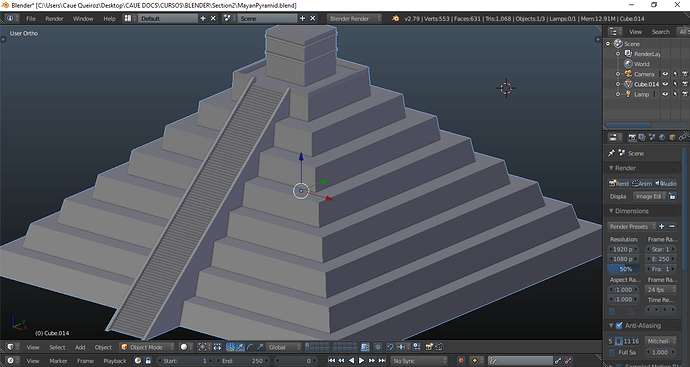This screenshot has width=690, height=367.
Task: Open the Blender Render engine dropdown
Action: point(354,18)
